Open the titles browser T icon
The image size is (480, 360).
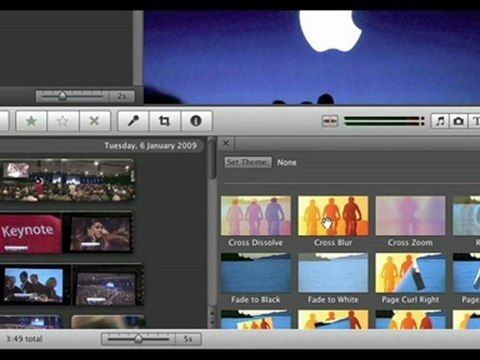point(475,121)
